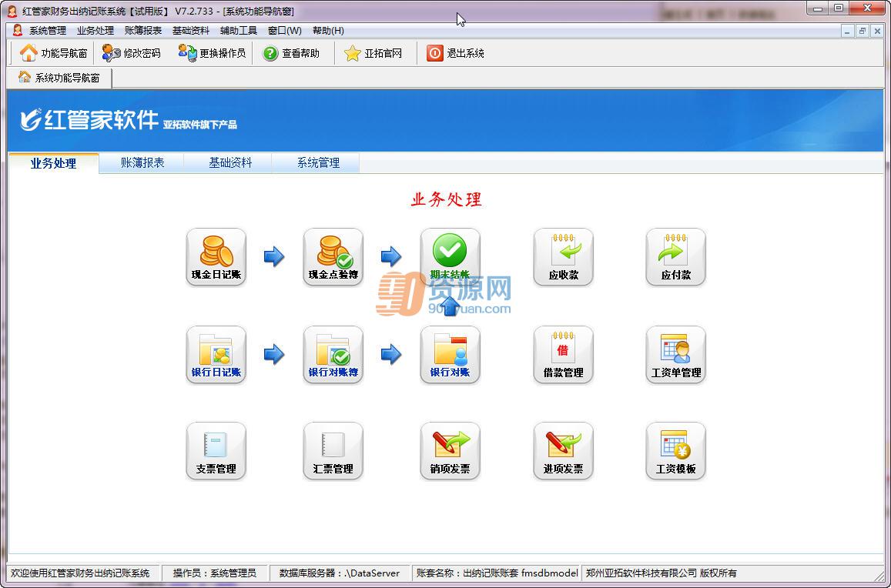Click the 郑州亚拓软件科技有限公司 copyright text
Viewport: 891px width, 588px height.
pyautogui.click(x=661, y=573)
